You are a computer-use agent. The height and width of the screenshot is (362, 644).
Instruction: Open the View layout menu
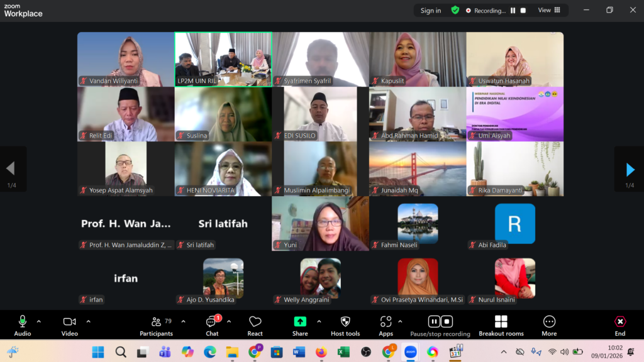(x=549, y=10)
